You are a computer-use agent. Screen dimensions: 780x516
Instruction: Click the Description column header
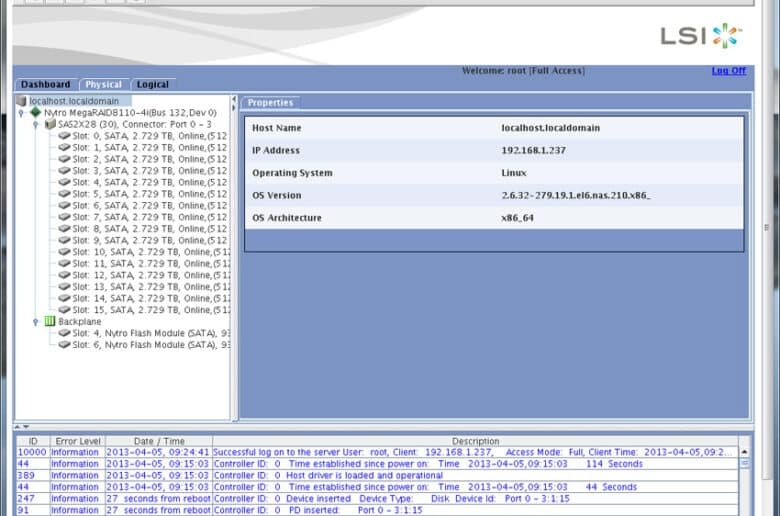[x=475, y=441]
